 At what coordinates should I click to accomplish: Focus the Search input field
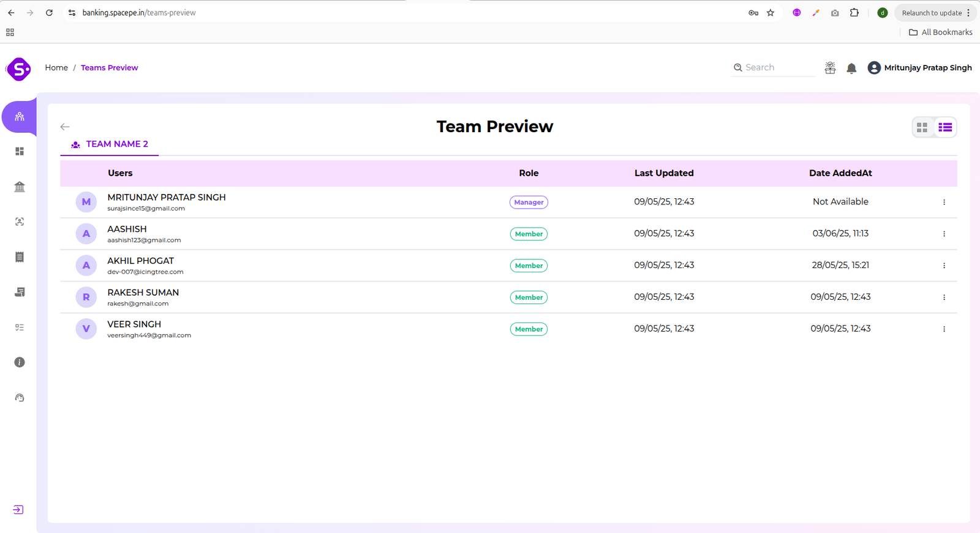pyautogui.click(x=778, y=68)
